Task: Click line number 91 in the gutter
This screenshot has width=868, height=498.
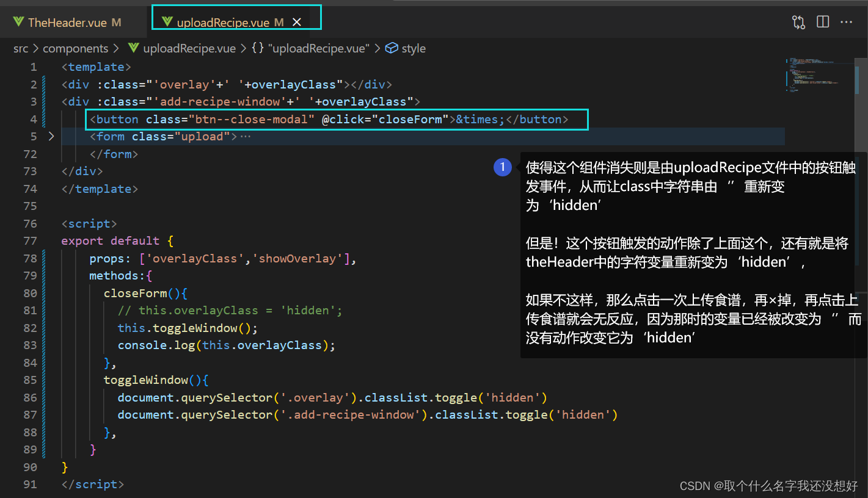Action: tap(30, 484)
